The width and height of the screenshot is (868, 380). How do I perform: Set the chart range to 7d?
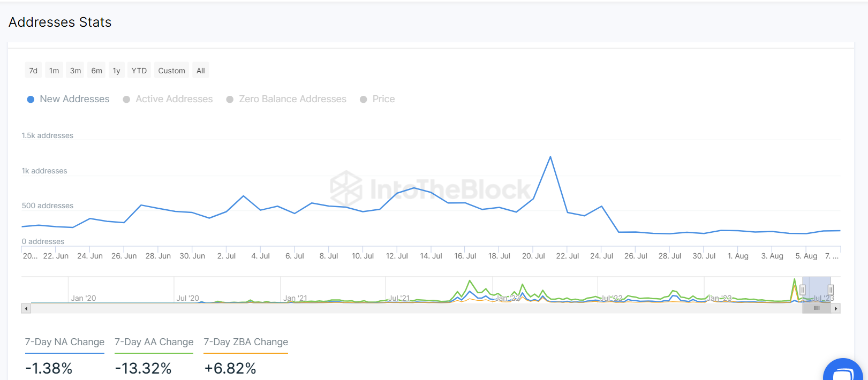33,71
